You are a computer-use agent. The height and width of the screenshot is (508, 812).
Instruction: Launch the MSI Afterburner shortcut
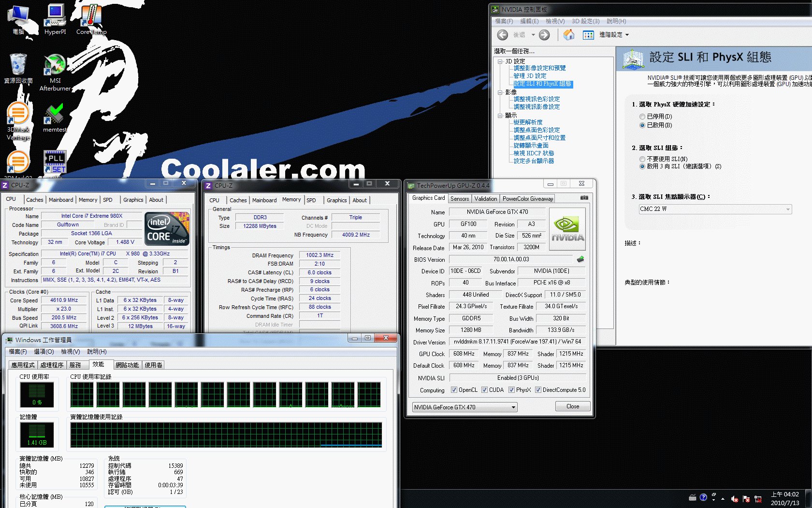55,73
